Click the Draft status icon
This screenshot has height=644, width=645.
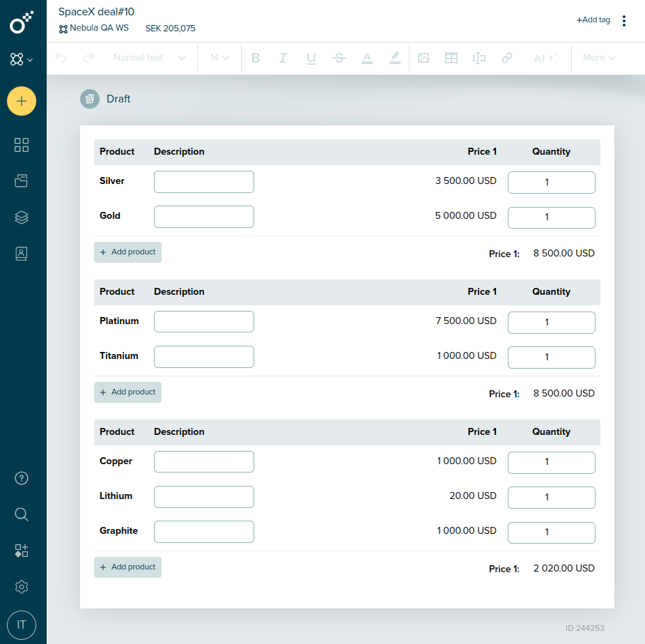[90, 99]
